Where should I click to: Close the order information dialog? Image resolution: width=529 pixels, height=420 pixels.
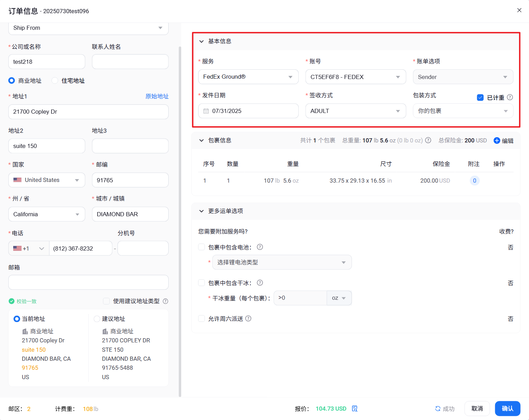(519, 10)
